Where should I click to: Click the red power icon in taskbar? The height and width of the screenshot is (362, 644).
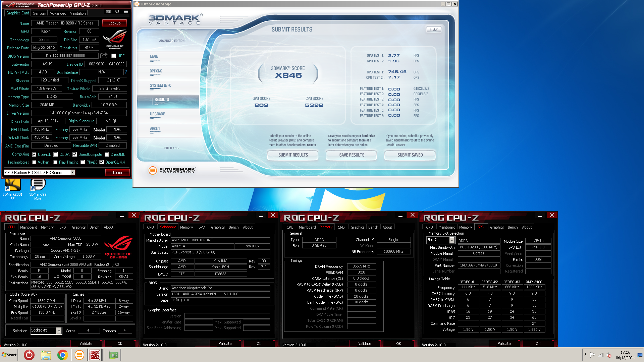[x=29, y=355]
